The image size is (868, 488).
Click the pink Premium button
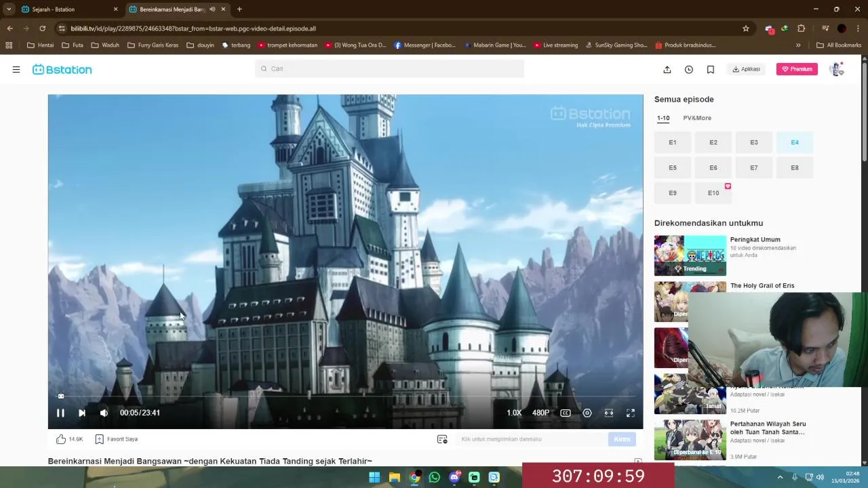click(797, 69)
